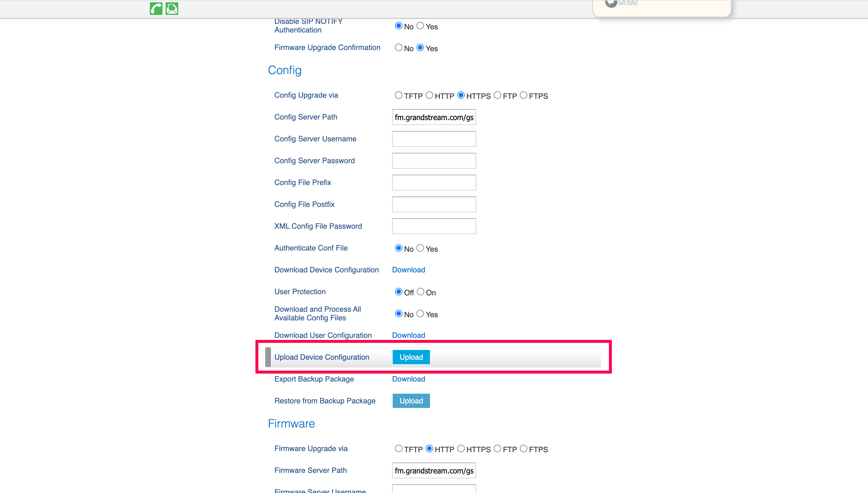Image resolution: width=868 pixels, height=493 pixels.
Task: Click the Firmware Server Path field
Action: coord(434,471)
